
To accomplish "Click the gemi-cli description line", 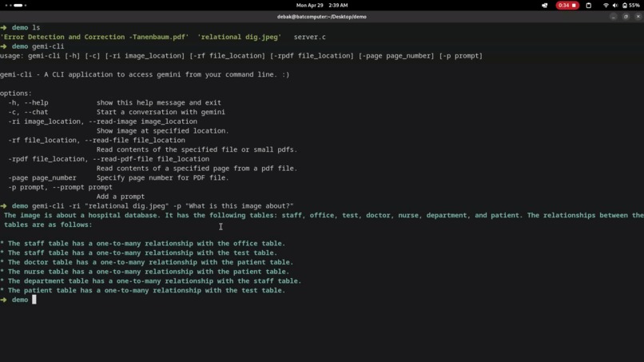I will [x=145, y=74].
